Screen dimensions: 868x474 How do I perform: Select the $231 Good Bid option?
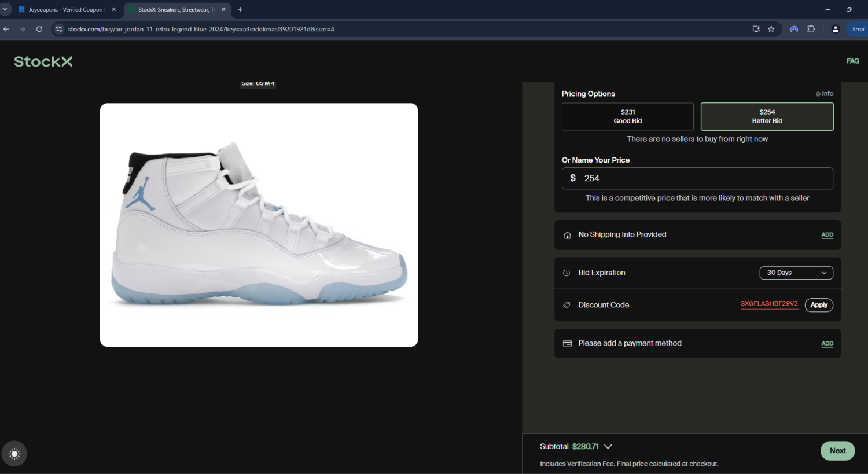[x=627, y=116]
